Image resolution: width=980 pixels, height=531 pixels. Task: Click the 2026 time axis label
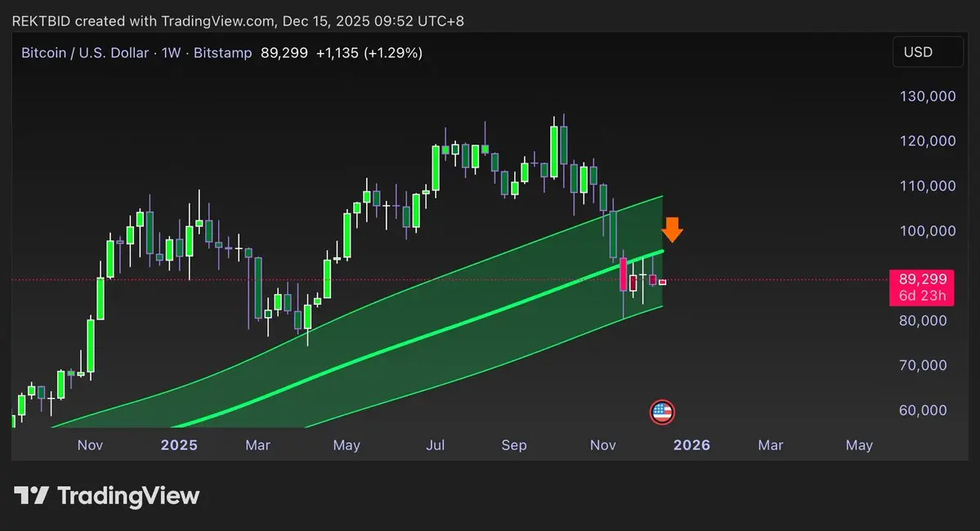click(691, 444)
